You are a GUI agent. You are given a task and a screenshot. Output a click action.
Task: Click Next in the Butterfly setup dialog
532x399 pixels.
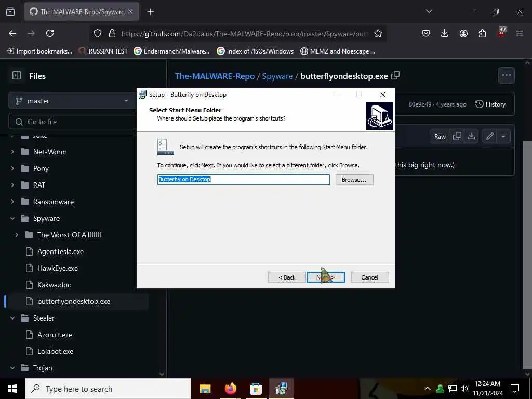[326, 277]
